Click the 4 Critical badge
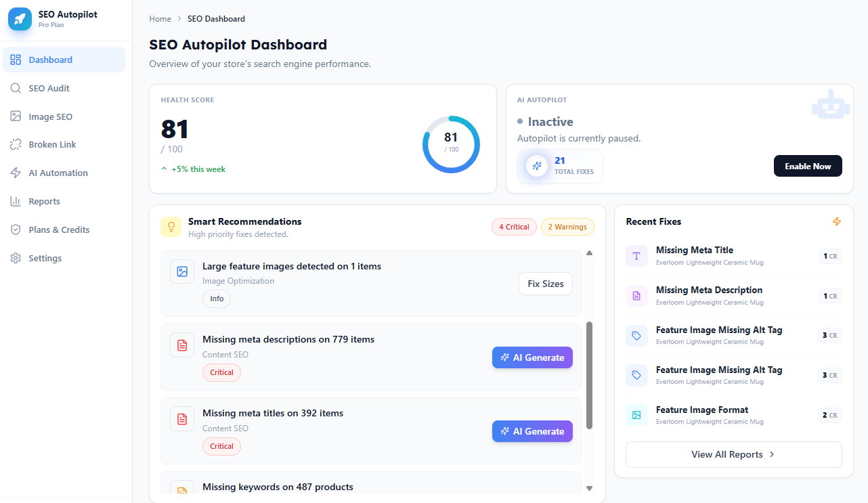The height and width of the screenshot is (503, 868). click(x=514, y=227)
